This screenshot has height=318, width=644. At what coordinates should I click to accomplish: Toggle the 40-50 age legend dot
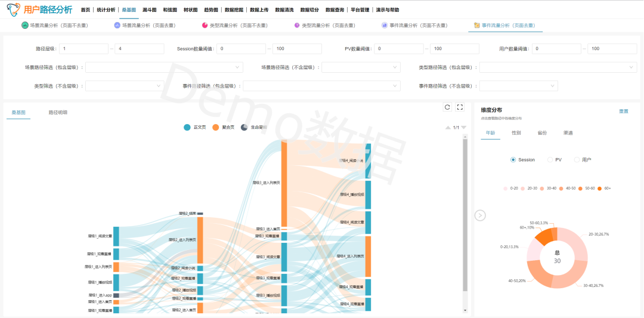point(562,188)
